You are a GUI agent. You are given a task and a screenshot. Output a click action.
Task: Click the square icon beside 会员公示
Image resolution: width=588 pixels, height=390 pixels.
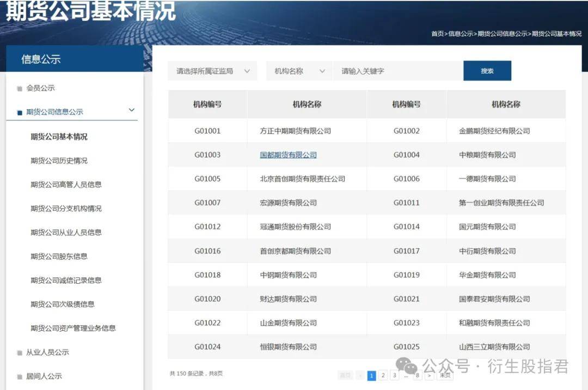(19, 88)
